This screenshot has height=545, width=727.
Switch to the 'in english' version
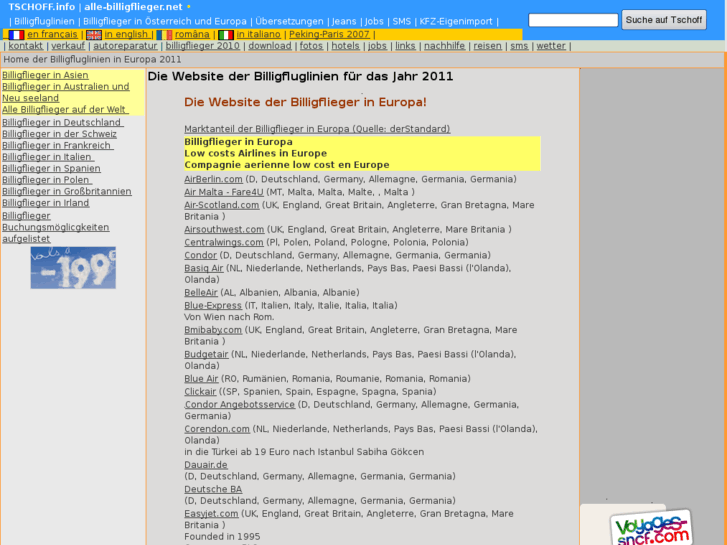tap(126, 34)
